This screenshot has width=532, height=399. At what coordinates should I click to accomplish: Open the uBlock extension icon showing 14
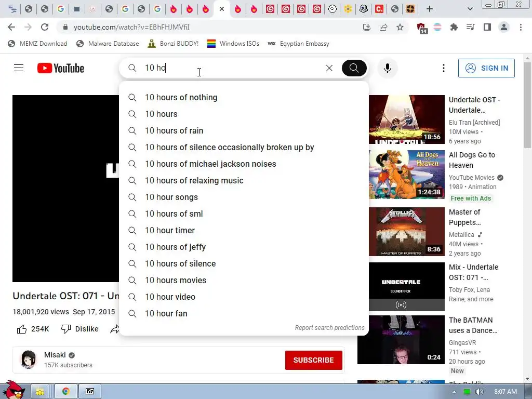click(x=421, y=28)
